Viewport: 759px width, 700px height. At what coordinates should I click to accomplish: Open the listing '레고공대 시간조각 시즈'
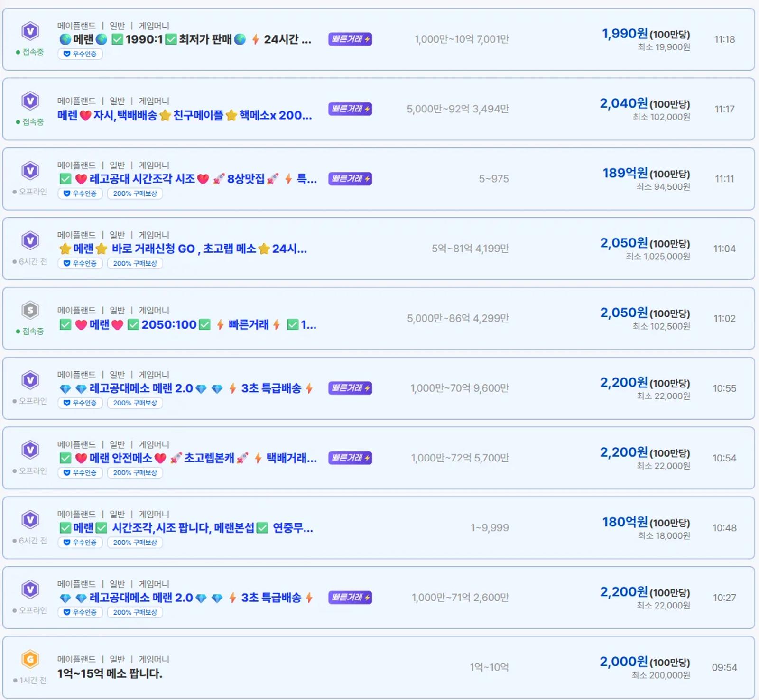[x=188, y=179]
